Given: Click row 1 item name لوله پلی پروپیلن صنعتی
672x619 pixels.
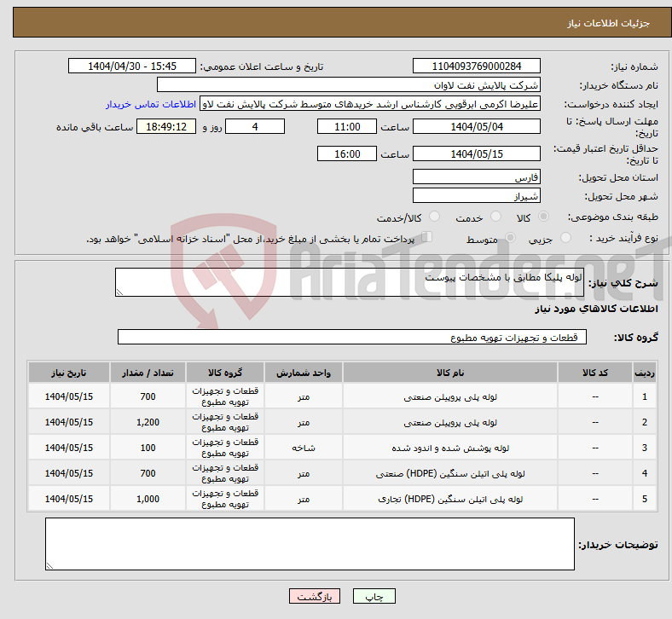Looking at the screenshot, I should (450, 397).
